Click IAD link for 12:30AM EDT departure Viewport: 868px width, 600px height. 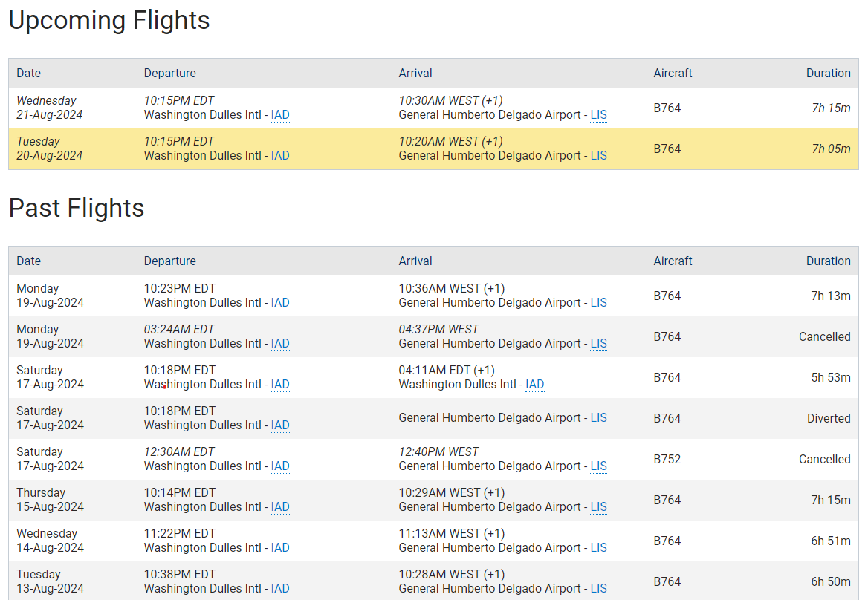point(280,466)
